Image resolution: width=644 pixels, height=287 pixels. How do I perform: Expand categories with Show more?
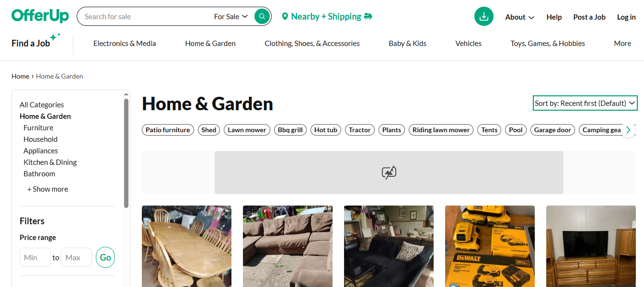[47, 189]
